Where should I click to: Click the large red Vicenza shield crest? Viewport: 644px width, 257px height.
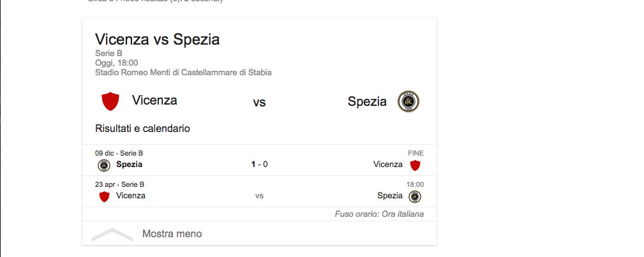point(110,101)
